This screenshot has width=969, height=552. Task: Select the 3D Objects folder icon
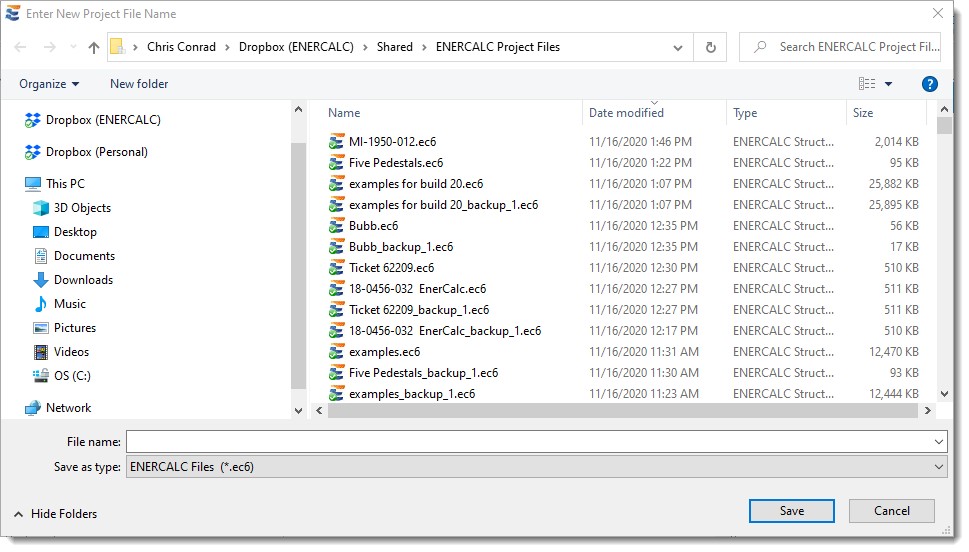41,208
